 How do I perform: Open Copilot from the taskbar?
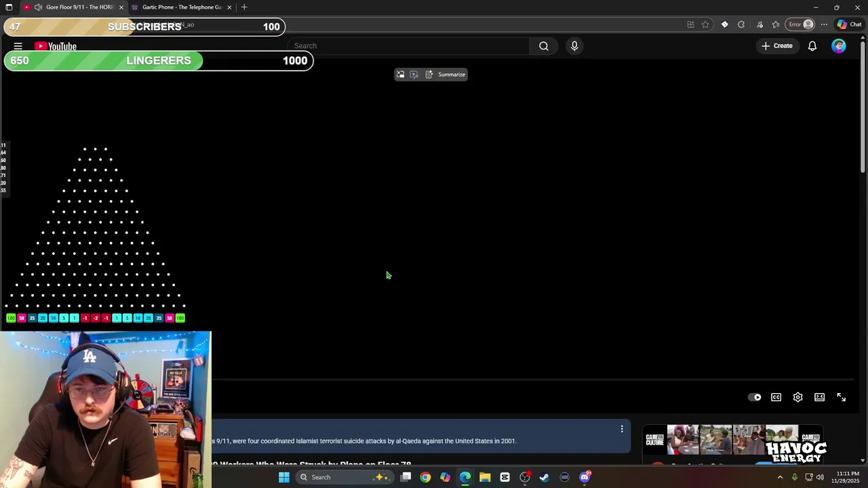(445, 477)
